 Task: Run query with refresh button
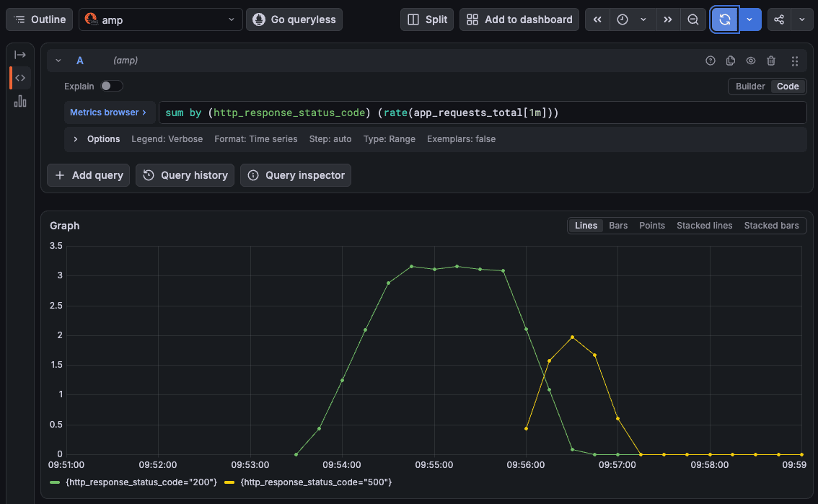pos(725,19)
